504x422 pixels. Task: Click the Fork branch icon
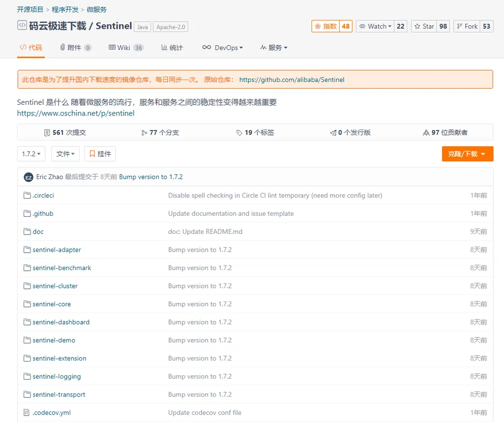[459, 26]
